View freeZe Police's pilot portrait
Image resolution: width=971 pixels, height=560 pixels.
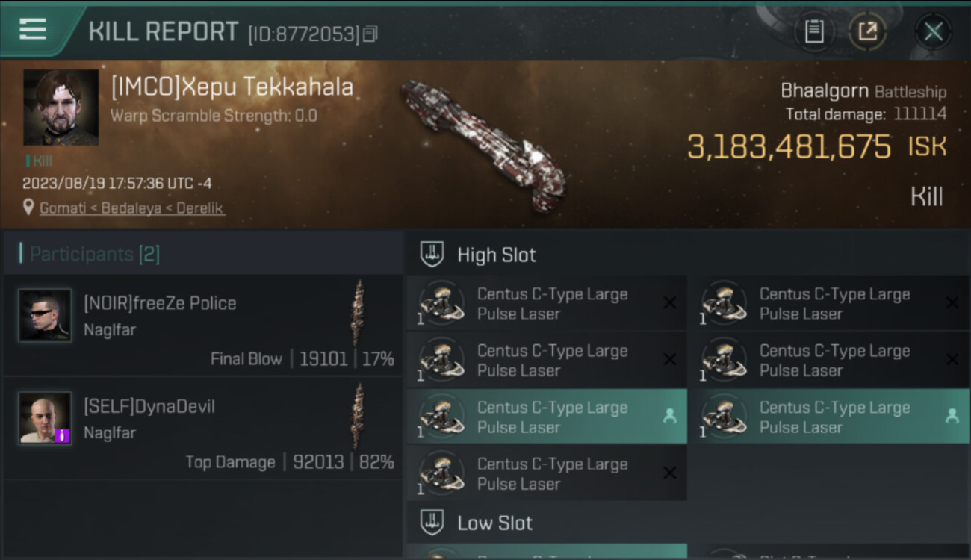(x=45, y=315)
